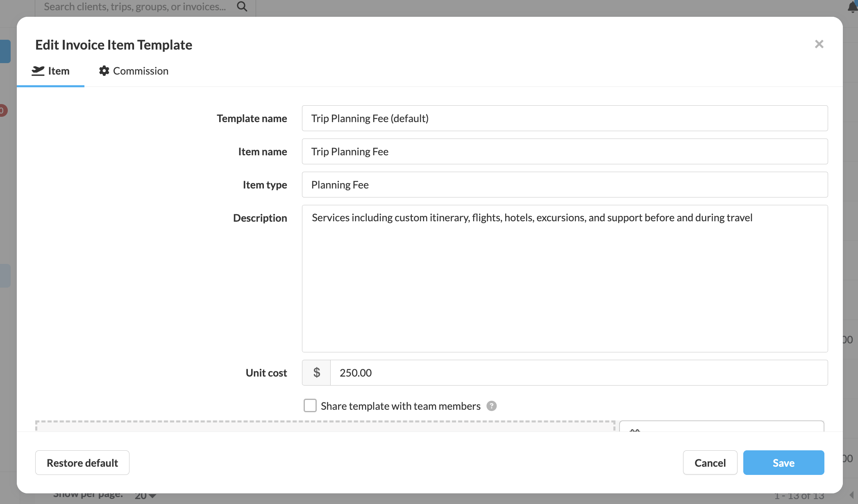The image size is (858, 504).
Task: Click the Cancel button
Action: 710,463
